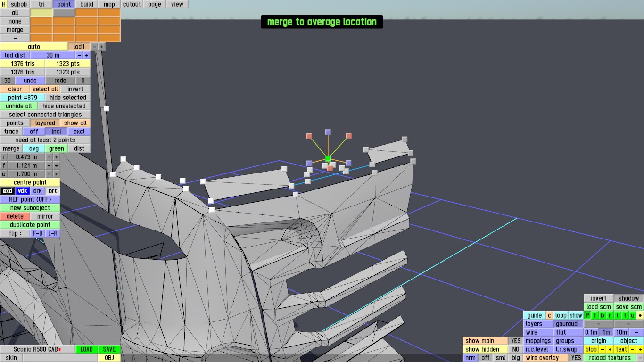Select the brt shade swatch
This screenshot has width=644, height=362.
(x=53, y=191)
